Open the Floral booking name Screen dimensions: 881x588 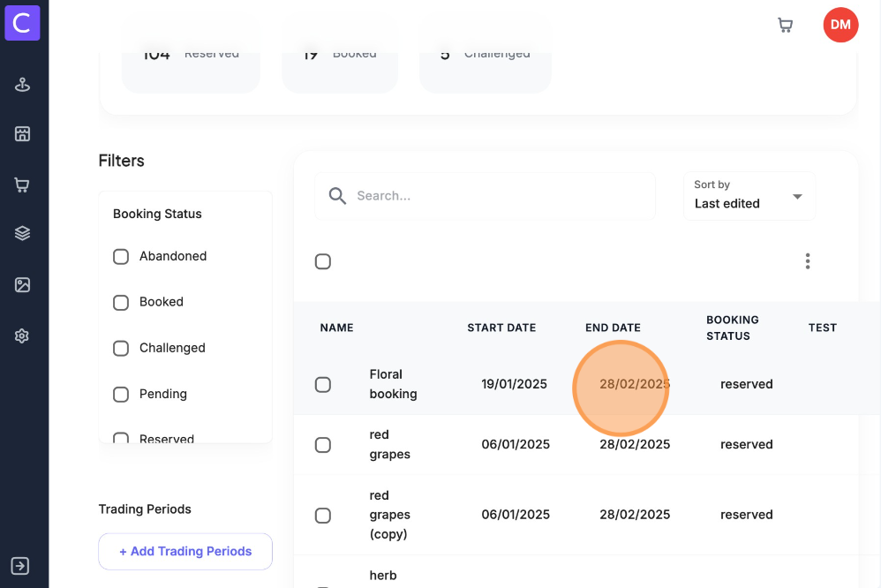394,384
